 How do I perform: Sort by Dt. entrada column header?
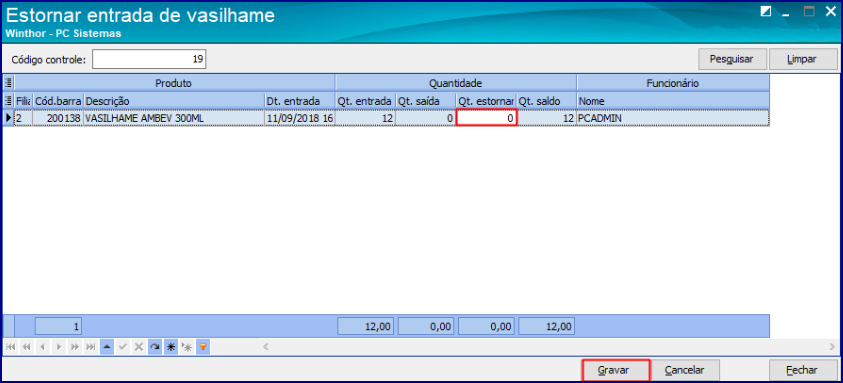(x=299, y=101)
